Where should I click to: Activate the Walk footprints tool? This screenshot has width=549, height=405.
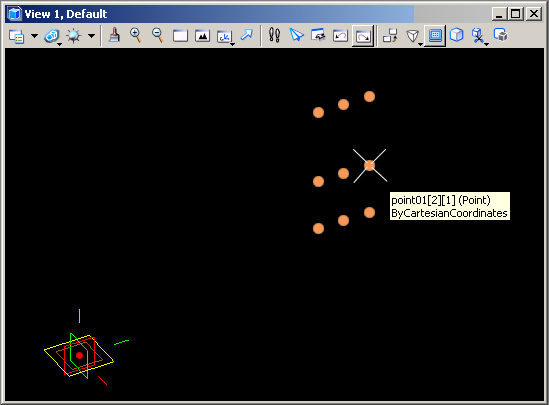(x=274, y=35)
